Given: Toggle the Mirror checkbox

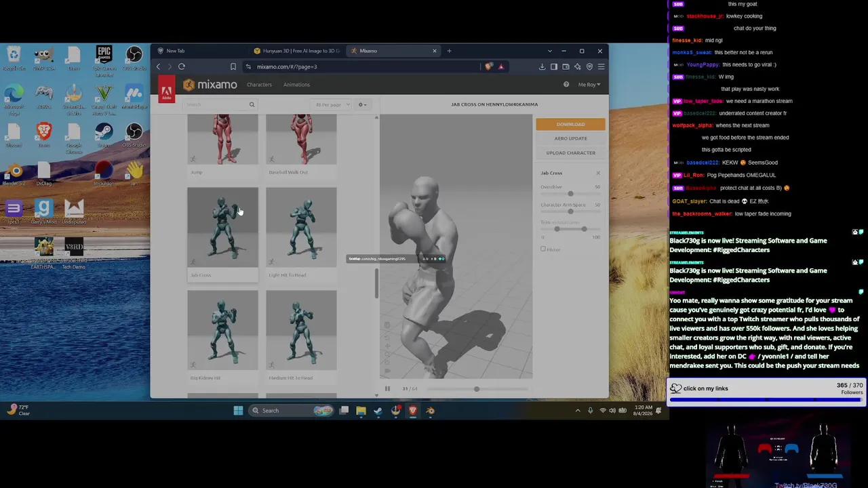Looking at the screenshot, I should pyautogui.click(x=543, y=249).
